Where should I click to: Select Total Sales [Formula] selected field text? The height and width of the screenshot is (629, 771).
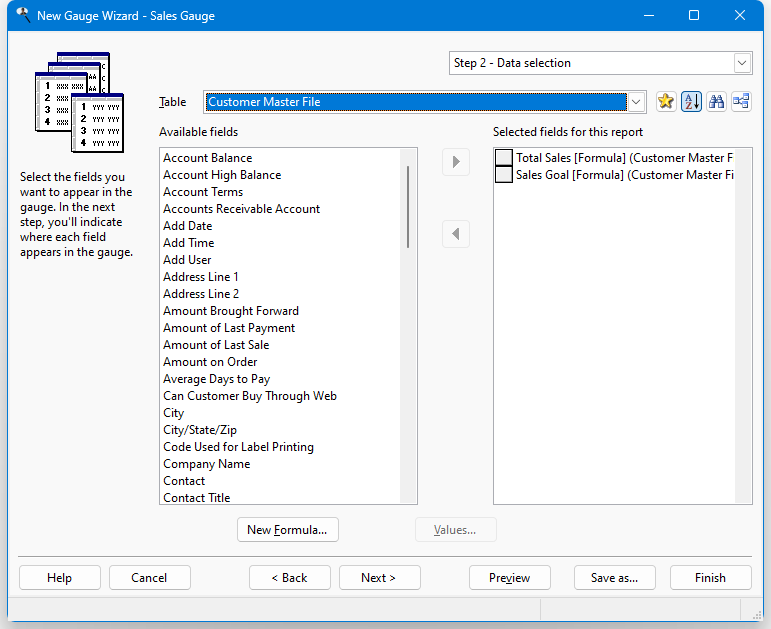pos(624,158)
